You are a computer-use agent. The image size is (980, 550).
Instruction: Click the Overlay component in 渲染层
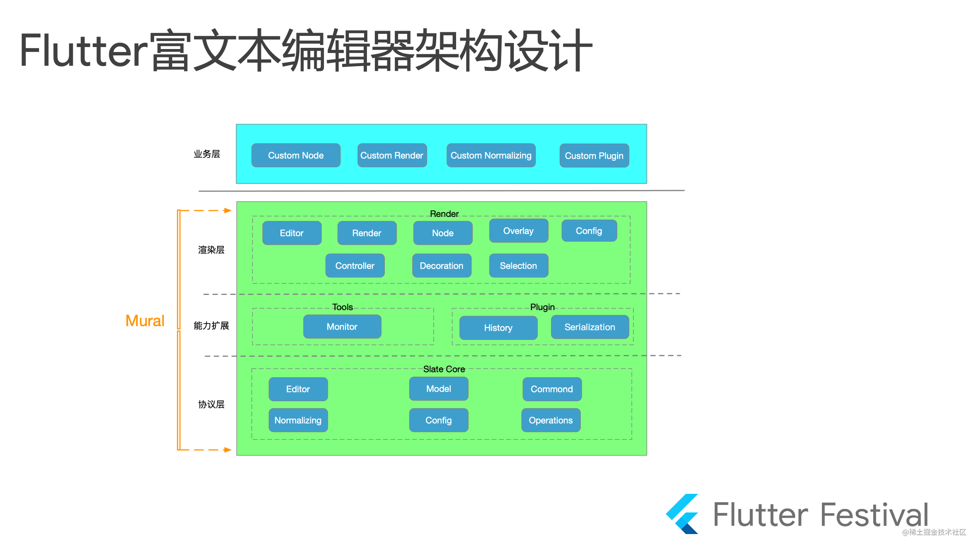point(518,230)
